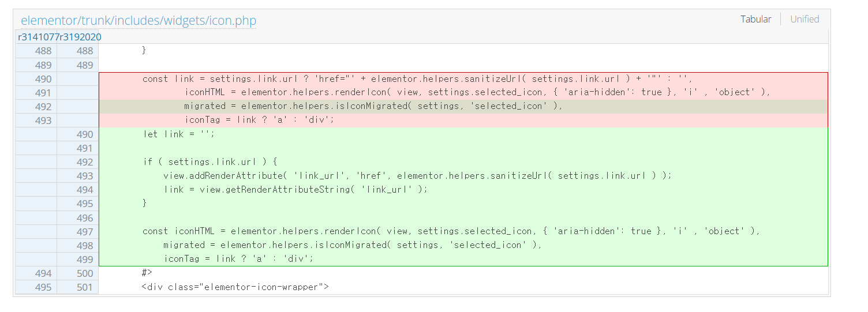The height and width of the screenshot is (312, 868).
Task: Select old line number 490
Action: point(36,79)
